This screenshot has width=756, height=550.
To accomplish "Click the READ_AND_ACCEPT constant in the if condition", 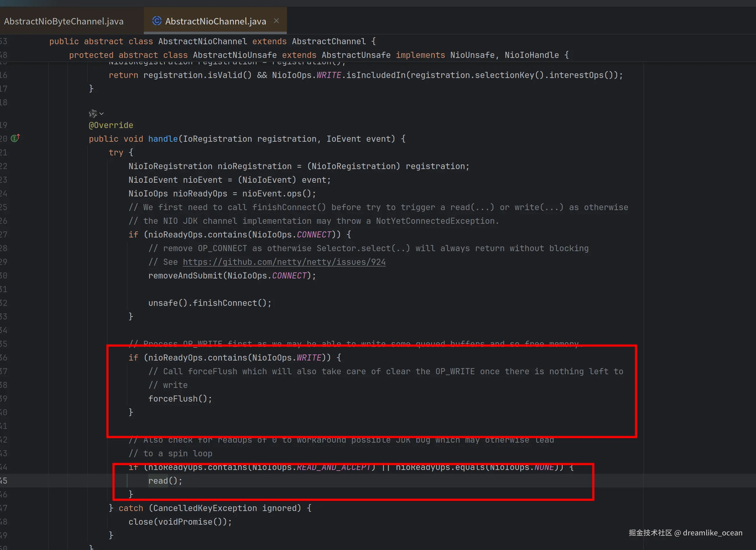I will [x=333, y=467].
